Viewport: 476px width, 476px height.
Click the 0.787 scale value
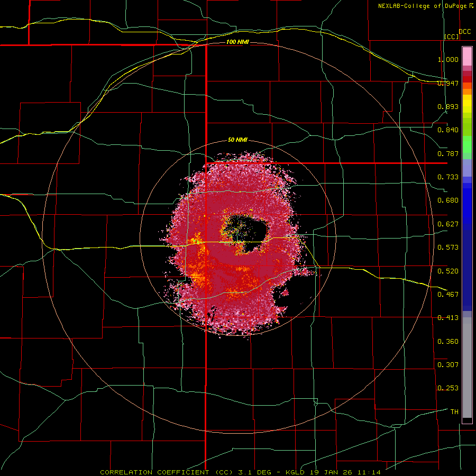point(448,153)
